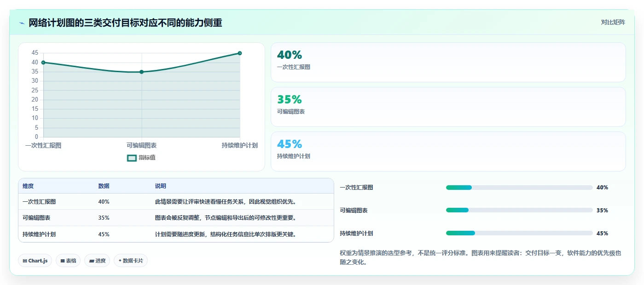Screen dimensions: 644x285
Task: Select the Chart.js tag chip
Action: 35,261
